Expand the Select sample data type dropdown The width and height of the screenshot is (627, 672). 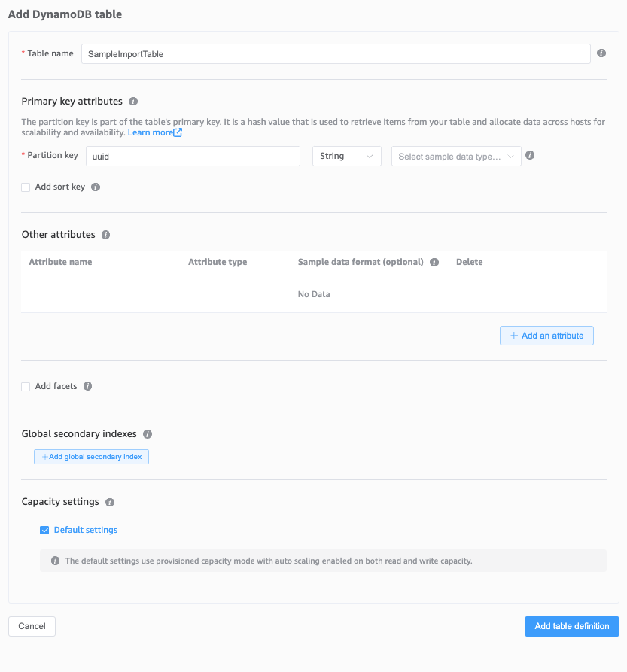click(x=456, y=157)
